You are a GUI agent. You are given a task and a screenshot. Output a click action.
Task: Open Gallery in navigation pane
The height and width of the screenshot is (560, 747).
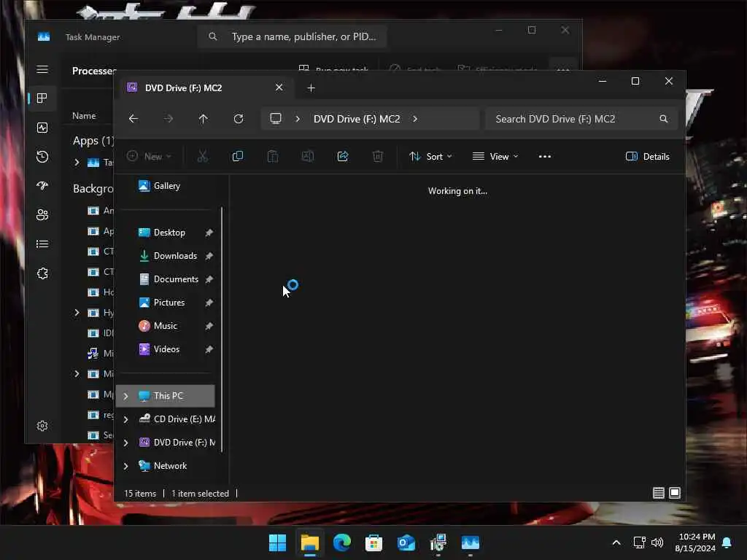166,186
